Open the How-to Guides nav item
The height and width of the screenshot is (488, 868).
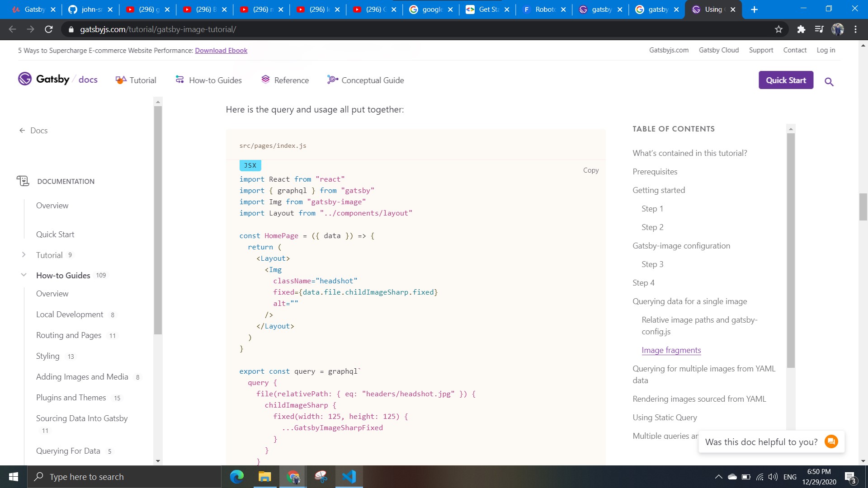208,80
